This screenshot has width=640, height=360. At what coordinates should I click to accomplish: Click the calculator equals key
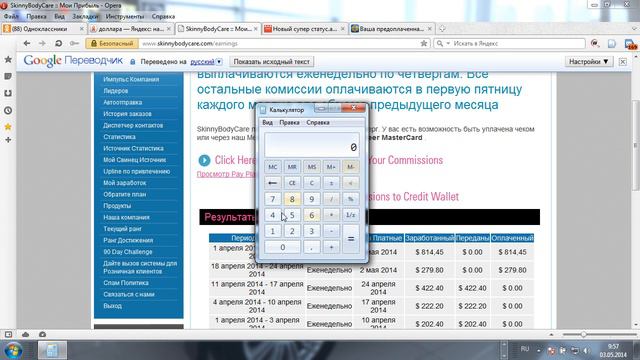pyautogui.click(x=351, y=239)
